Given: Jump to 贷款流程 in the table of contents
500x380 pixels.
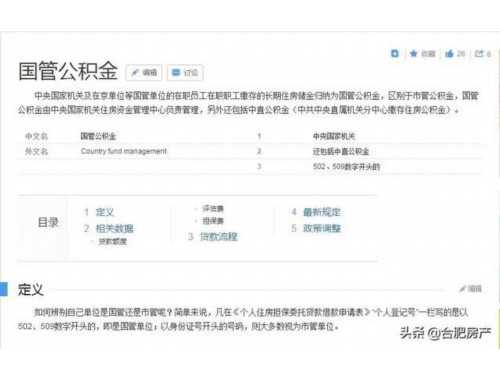Looking at the screenshot, I should [x=219, y=237].
